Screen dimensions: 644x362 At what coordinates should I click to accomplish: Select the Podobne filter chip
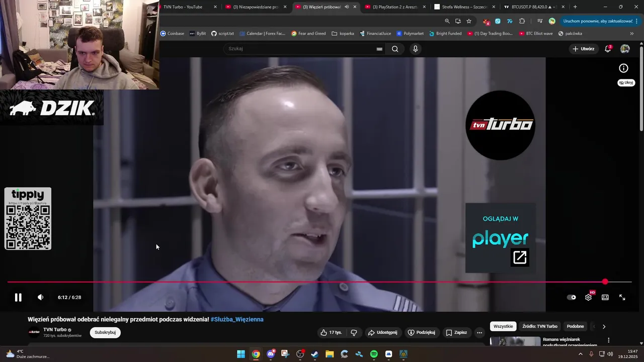575,326
